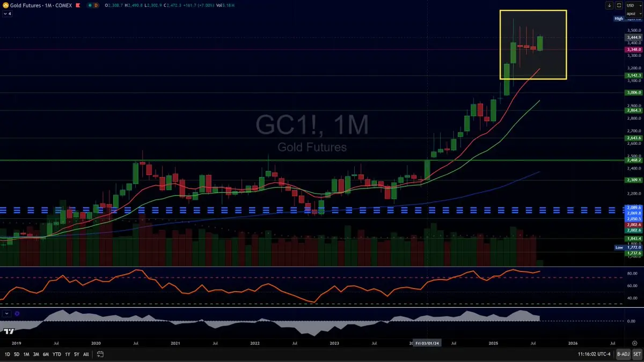Click the TradingView logo at chart bottom-left

[9, 331]
